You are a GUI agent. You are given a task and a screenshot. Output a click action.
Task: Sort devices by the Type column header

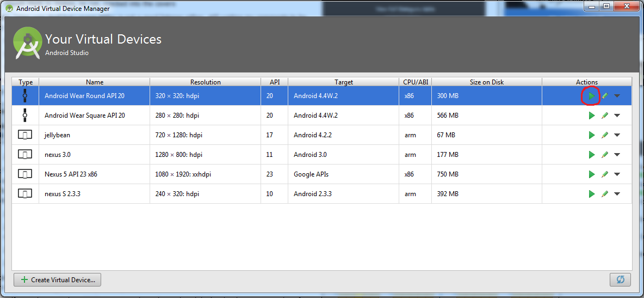point(26,82)
